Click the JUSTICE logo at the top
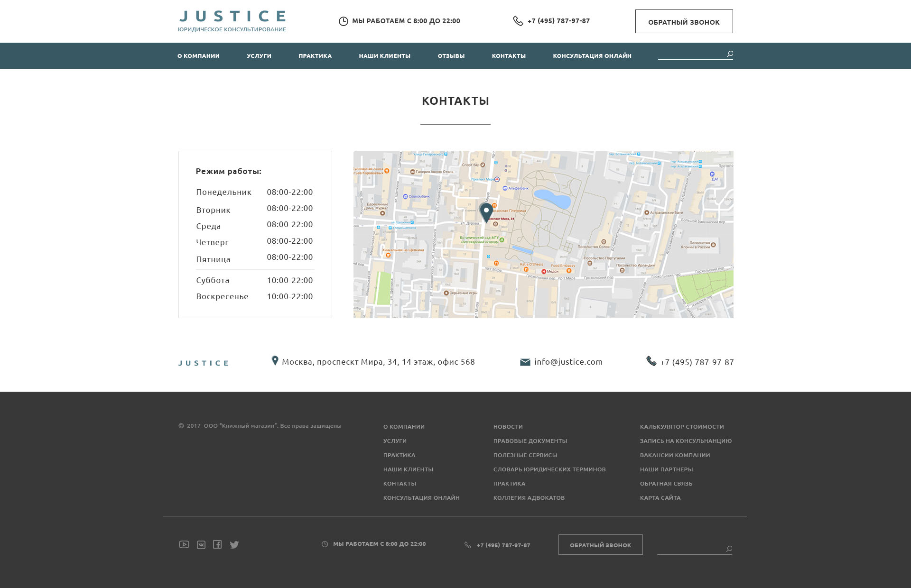This screenshot has height=588, width=911. click(x=232, y=19)
